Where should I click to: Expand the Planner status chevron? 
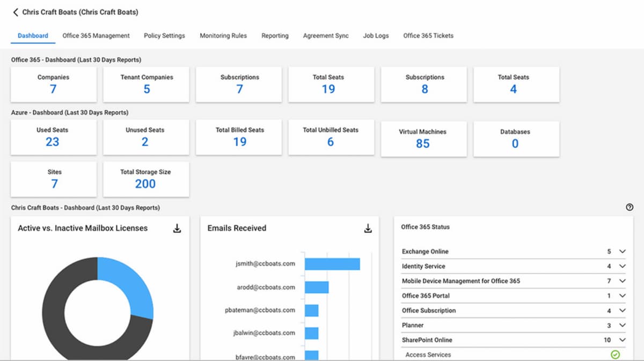click(x=622, y=325)
